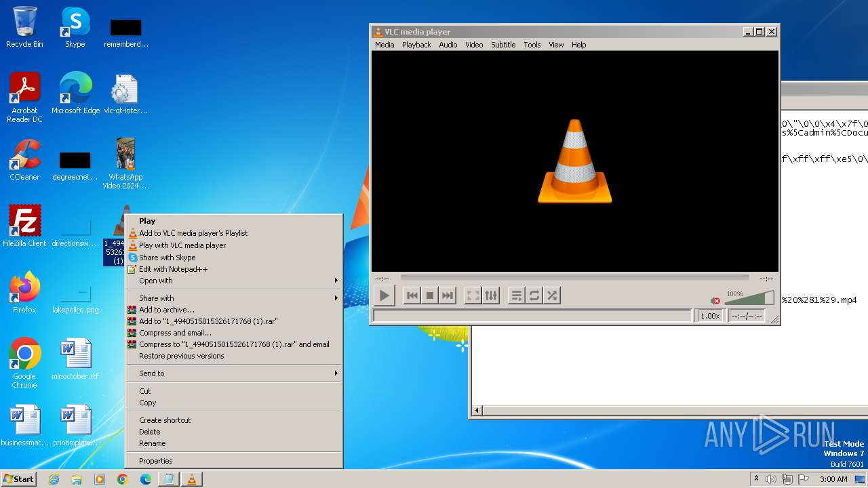Open the Media menu in VLC
The height and width of the screenshot is (488, 868).
pyautogui.click(x=384, y=45)
